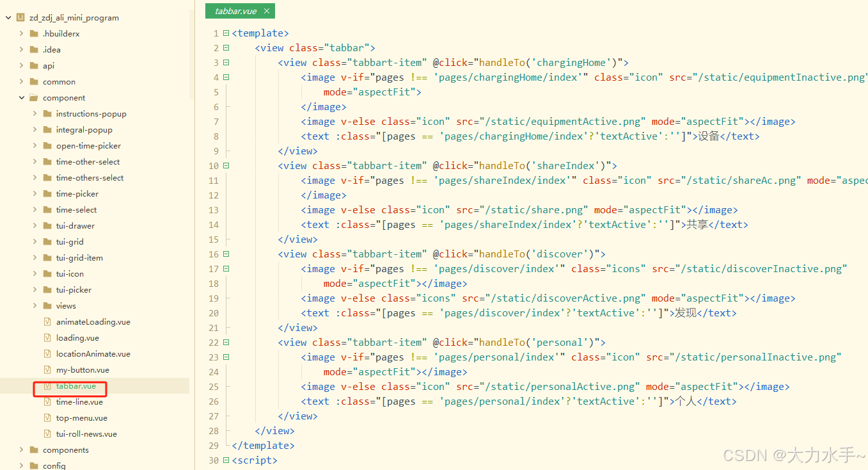Click the .hbuilderx folder icon

click(34, 33)
